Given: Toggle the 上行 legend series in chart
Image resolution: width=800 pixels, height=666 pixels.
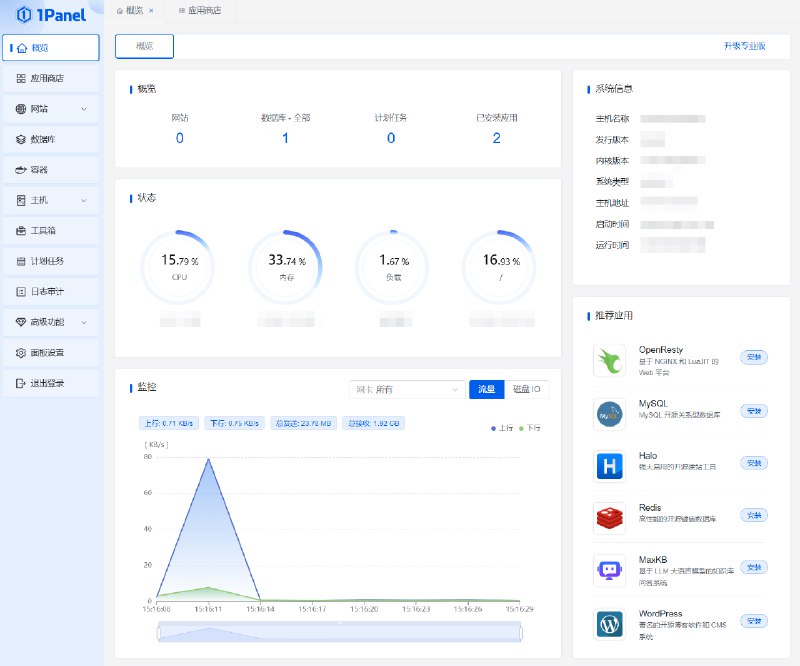Looking at the screenshot, I should [x=502, y=428].
